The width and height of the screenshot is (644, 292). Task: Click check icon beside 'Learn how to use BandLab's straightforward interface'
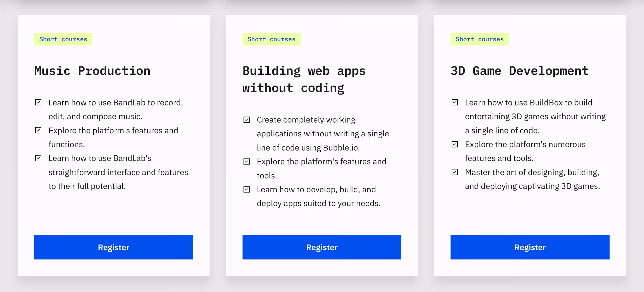[x=38, y=158]
